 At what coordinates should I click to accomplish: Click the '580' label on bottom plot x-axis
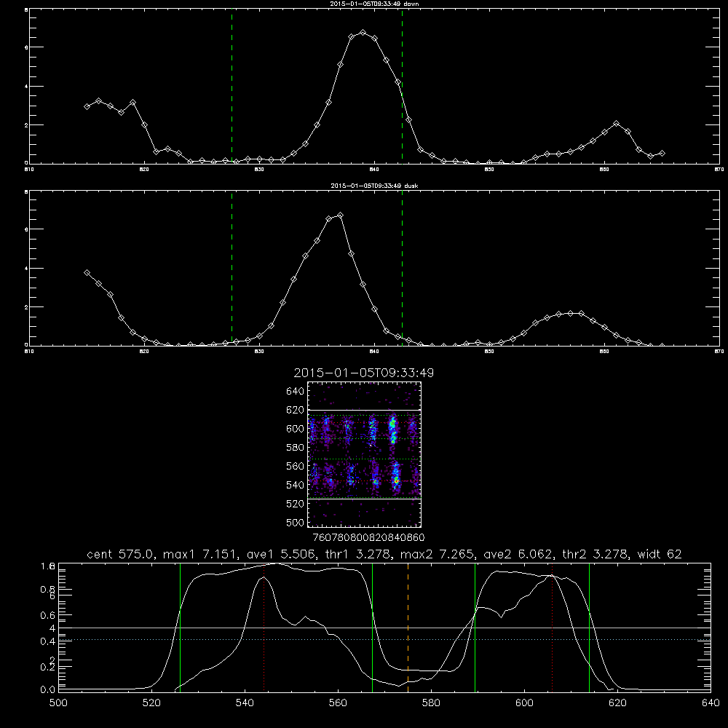click(431, 703)
